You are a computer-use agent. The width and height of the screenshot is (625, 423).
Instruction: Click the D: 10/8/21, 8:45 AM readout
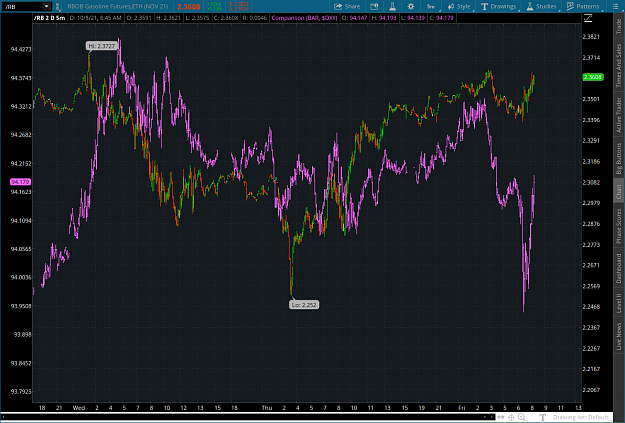[96, 18]
